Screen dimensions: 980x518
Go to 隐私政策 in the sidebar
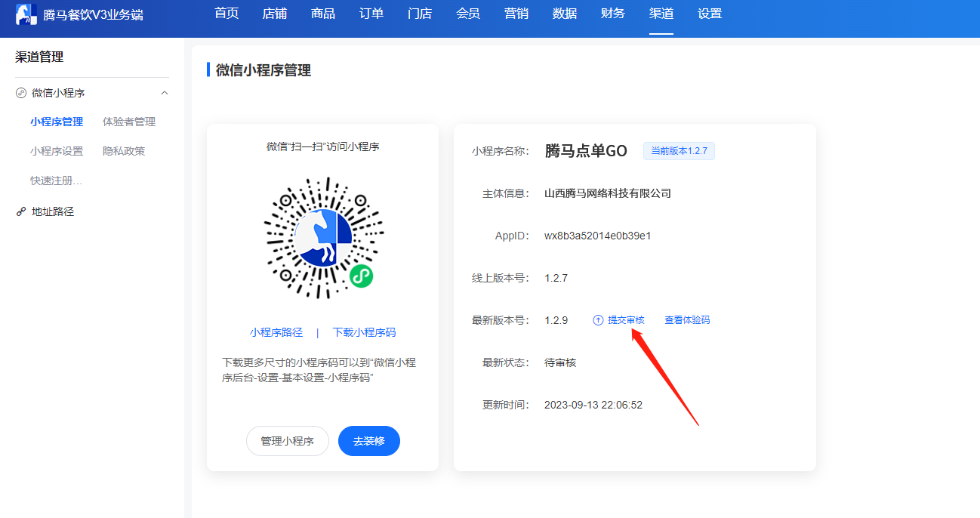point(124,151)
